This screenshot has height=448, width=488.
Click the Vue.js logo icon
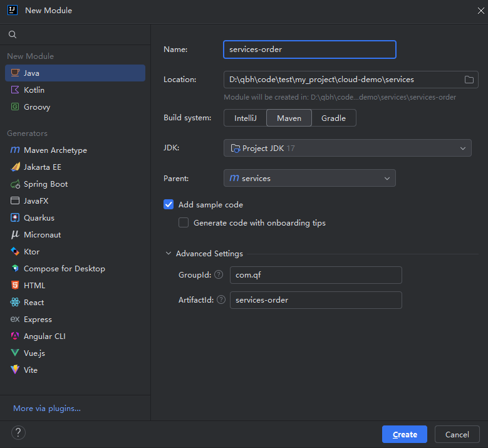click(x=15, y=353)
